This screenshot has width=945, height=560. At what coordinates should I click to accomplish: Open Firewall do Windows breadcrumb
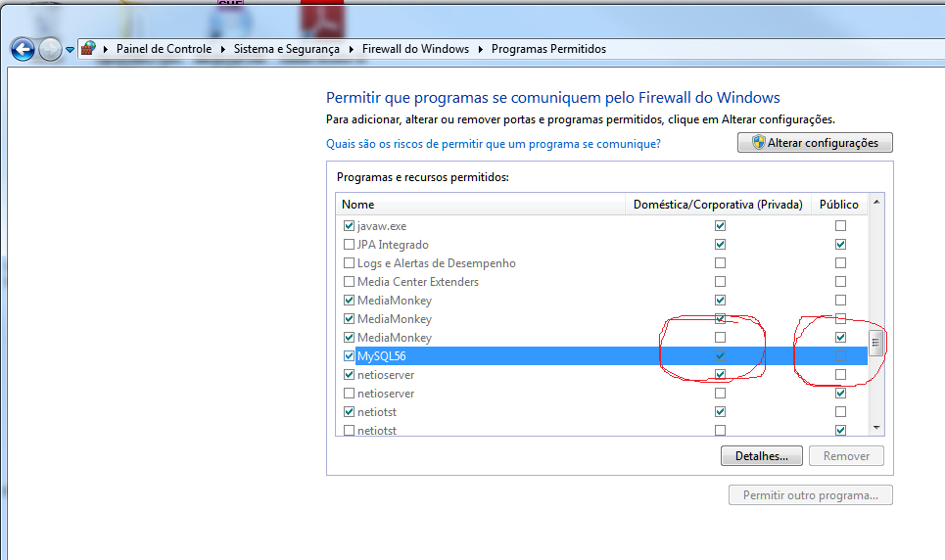(415, 49)
